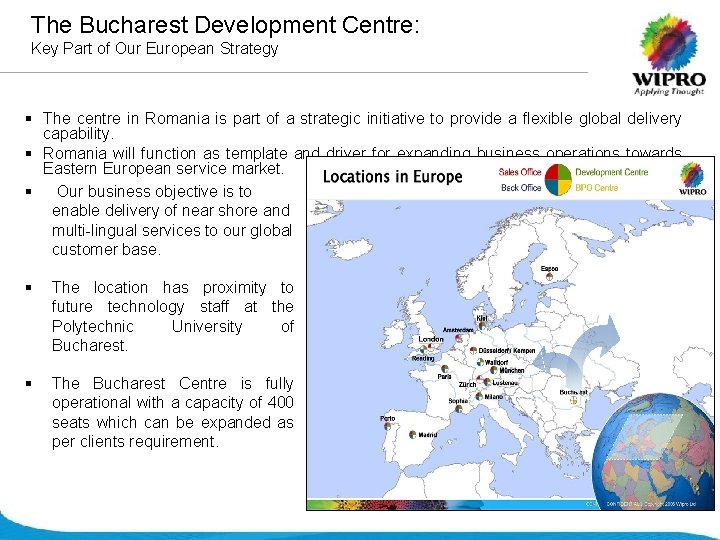Viewport: 720px width, 540px height.
Task: Click the bullet about Polytechnic University of Bucharest
Action: coord(173,316)
